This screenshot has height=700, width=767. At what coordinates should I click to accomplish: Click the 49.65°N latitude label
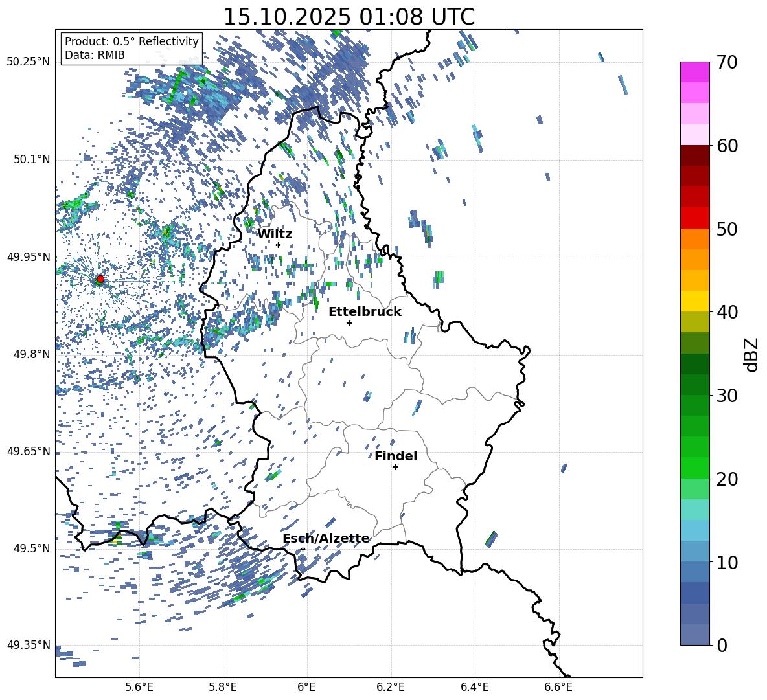pos(29,451)
